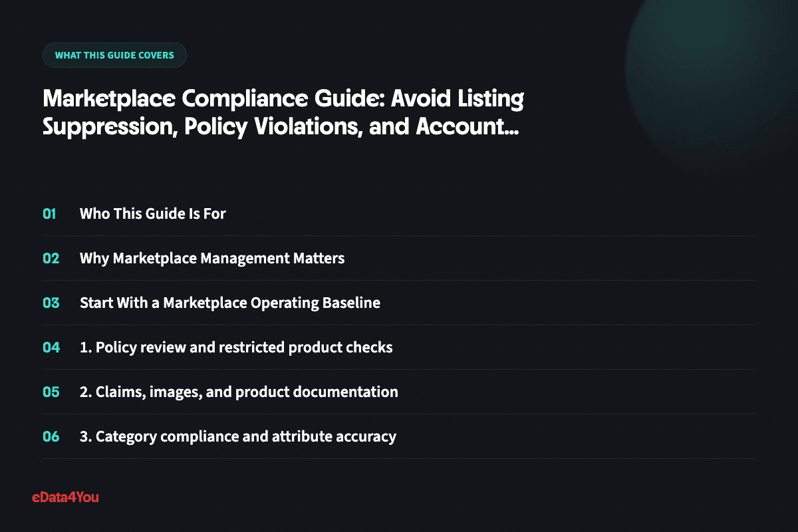Click the eData4You logo
The height and width of the screenshot is (532, 798).
tap(65, 497)
